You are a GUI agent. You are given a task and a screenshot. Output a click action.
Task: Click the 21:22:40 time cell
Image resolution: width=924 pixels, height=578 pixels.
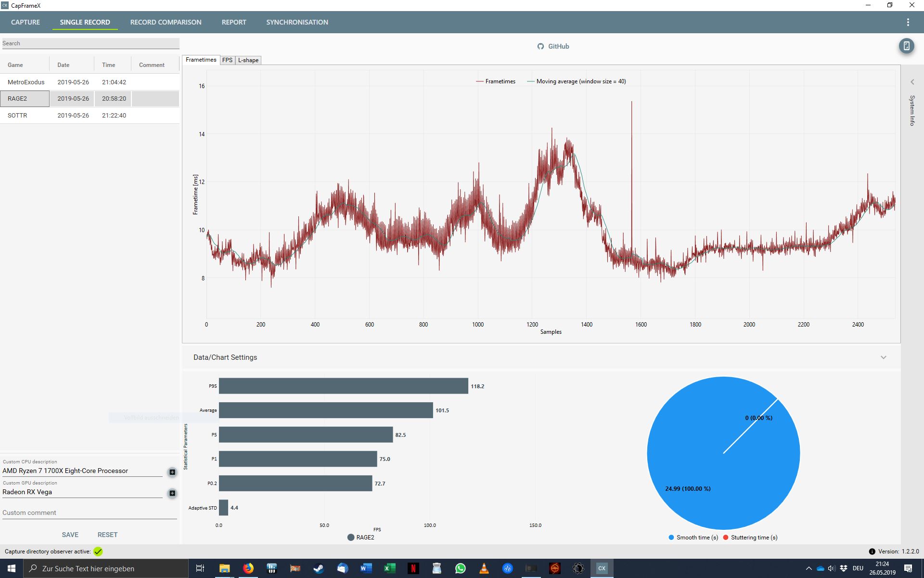114,116
